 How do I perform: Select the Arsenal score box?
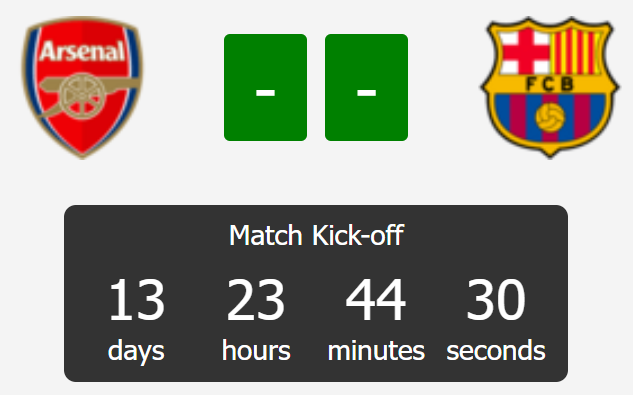[x=265, y=88]
